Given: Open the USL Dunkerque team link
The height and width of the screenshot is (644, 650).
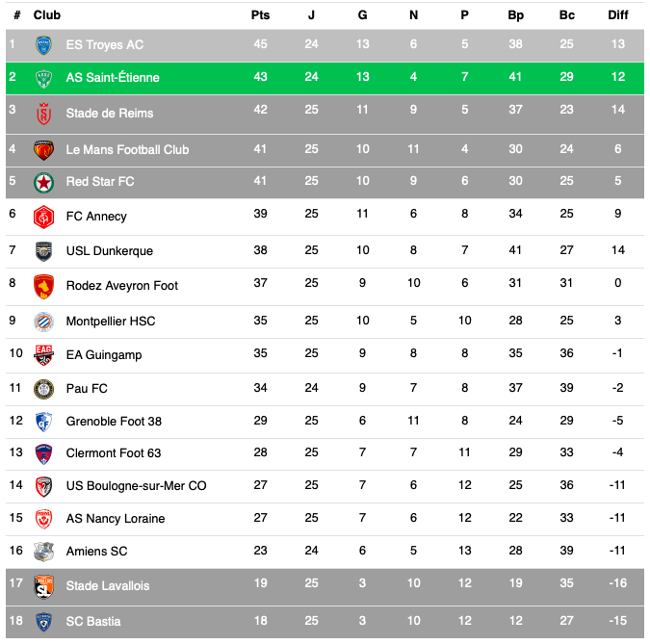Looking at the screenshot, I should (109, 251).
